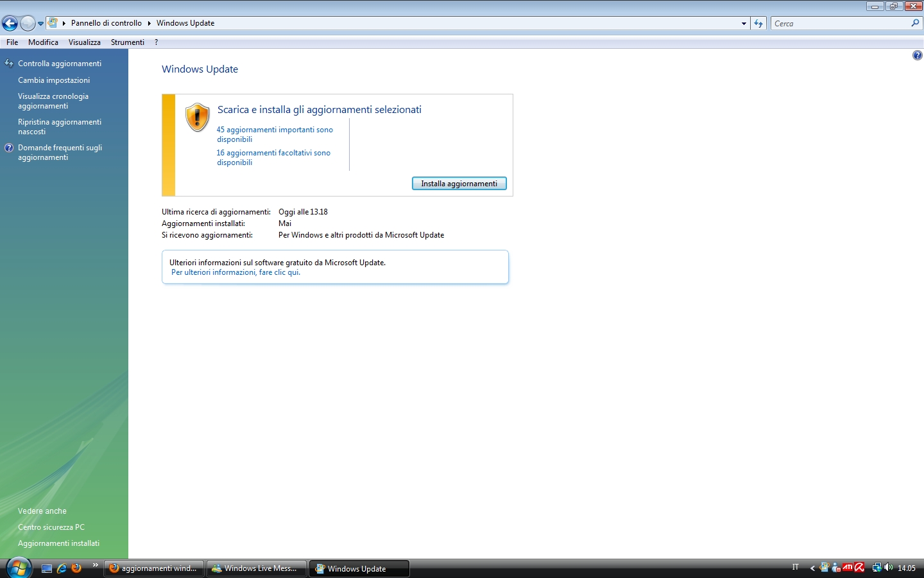
Task: Click the search magnifier icon in Cerca box
Action: click(915, 23)
